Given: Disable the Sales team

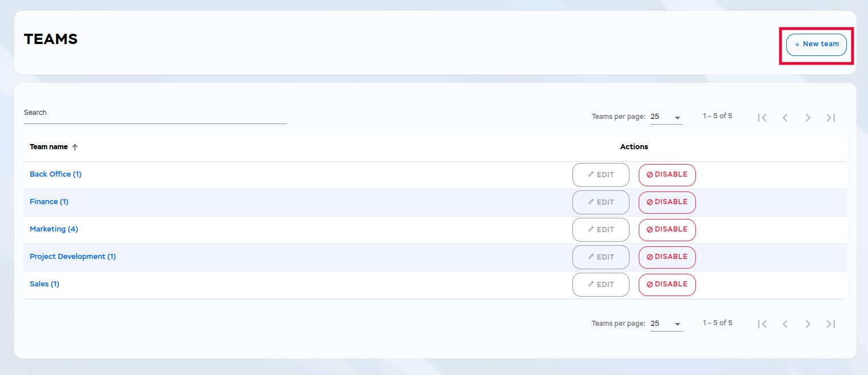Looking at the screenshot, I should 667,285.
